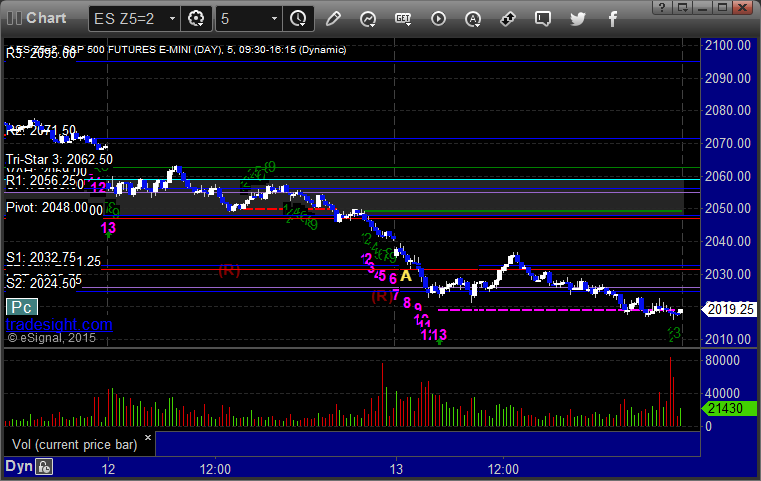Image resolution: width=761 pixels, height=481 pixels.
Task: Click the 'S1: 2032.75' label
Action: pyautogui.click(x=41, y=257)
